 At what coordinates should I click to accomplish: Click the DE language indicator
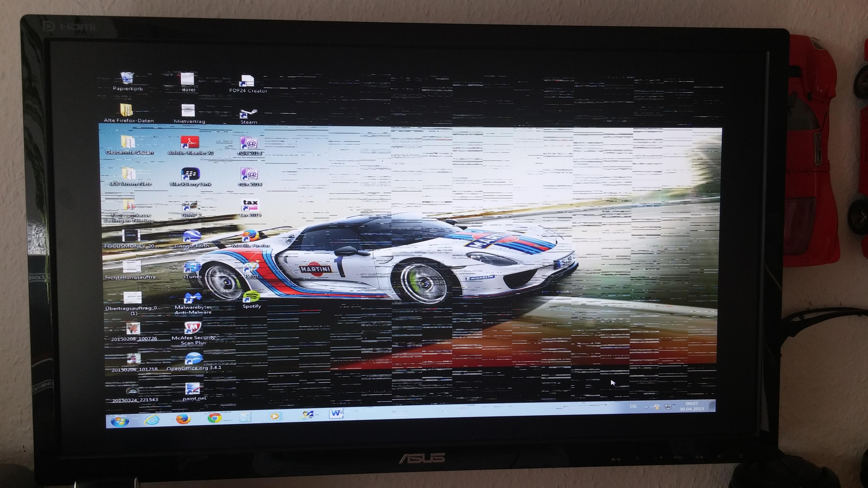pos(633,407)
